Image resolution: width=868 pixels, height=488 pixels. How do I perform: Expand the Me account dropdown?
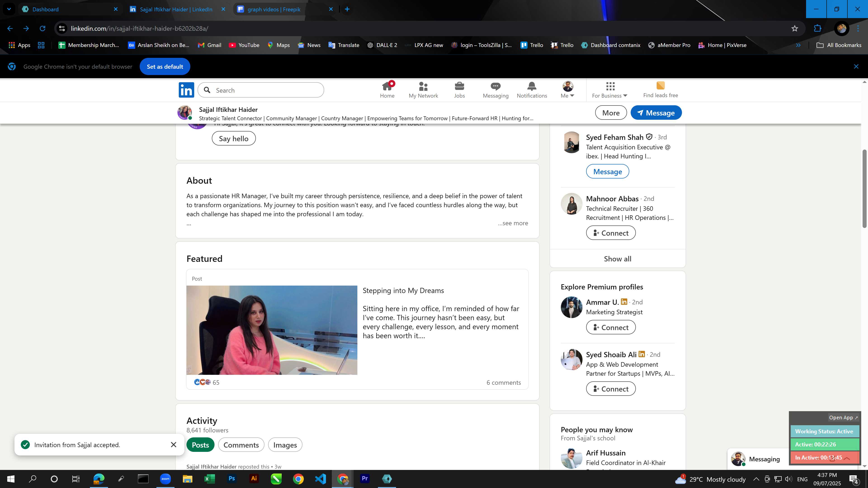click(x=567, y=90)
